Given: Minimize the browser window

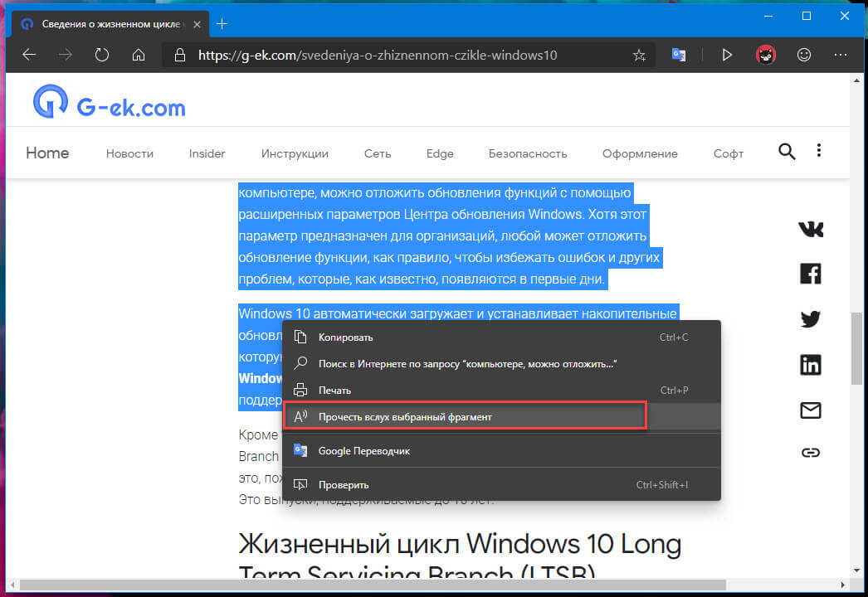Looking at the screenshot, I should [x=768, y=16].
